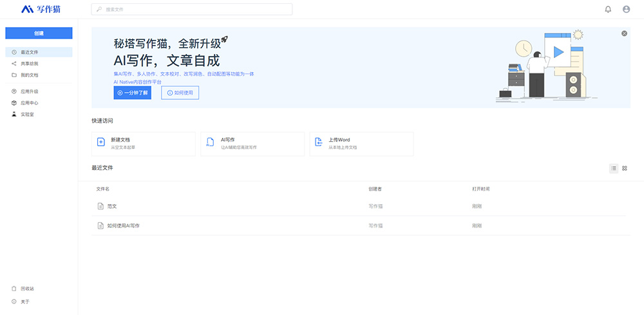Click the search magnifier icon
The height and width of the screenshot is (315, 644).
99,9
